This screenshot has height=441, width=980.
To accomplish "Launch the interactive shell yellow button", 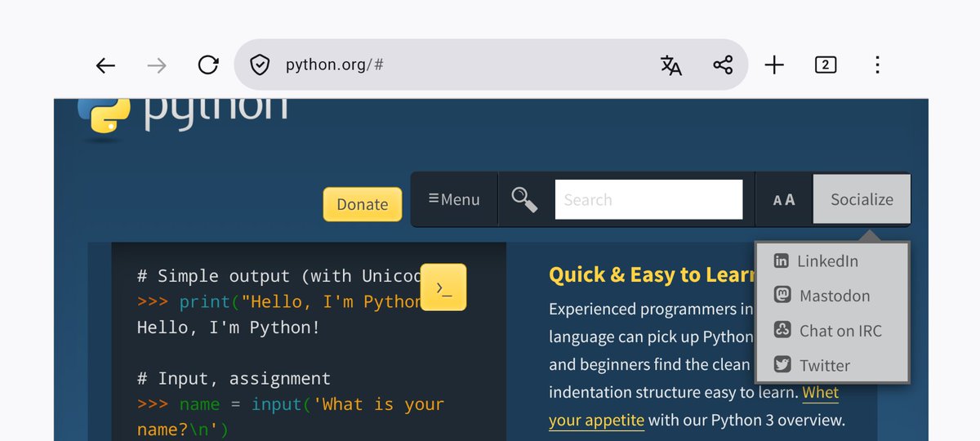I will (x=443, y=287).
